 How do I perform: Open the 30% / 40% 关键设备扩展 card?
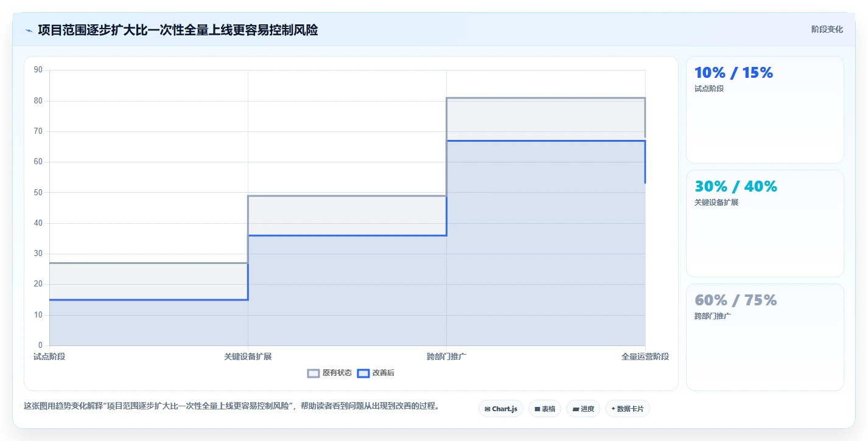click(x=765, y=224)
